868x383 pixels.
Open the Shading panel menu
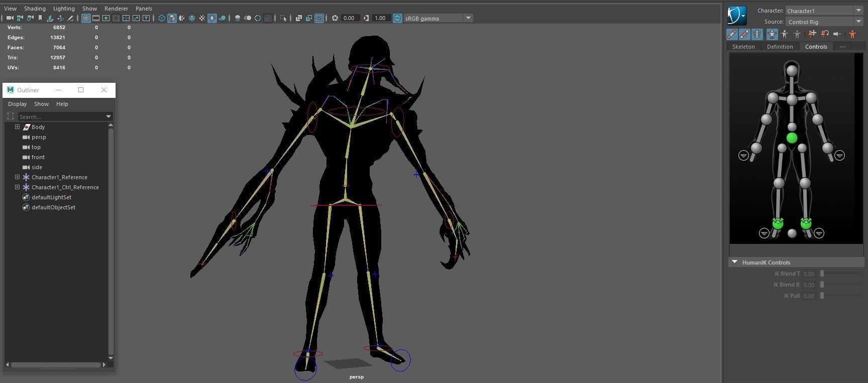35,9
